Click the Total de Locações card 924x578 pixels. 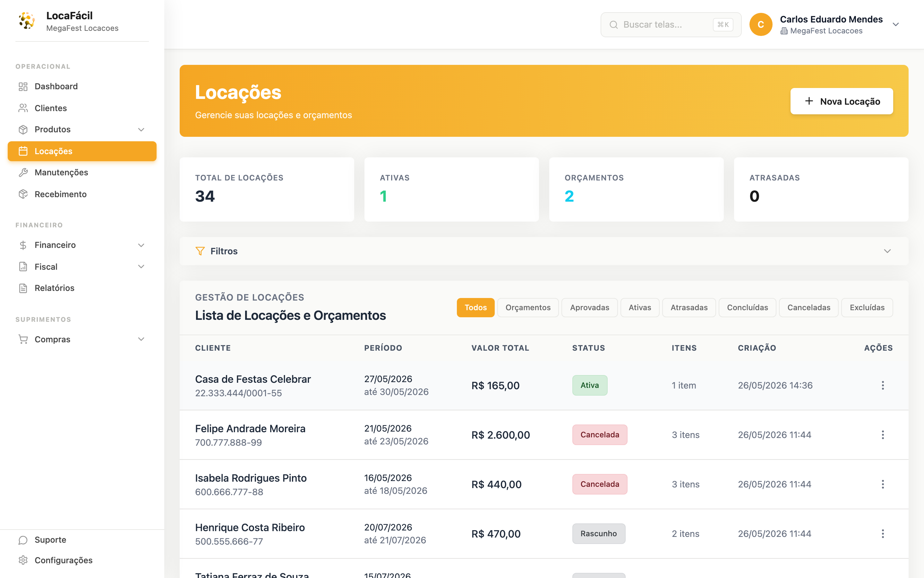[x=267, y=189]
